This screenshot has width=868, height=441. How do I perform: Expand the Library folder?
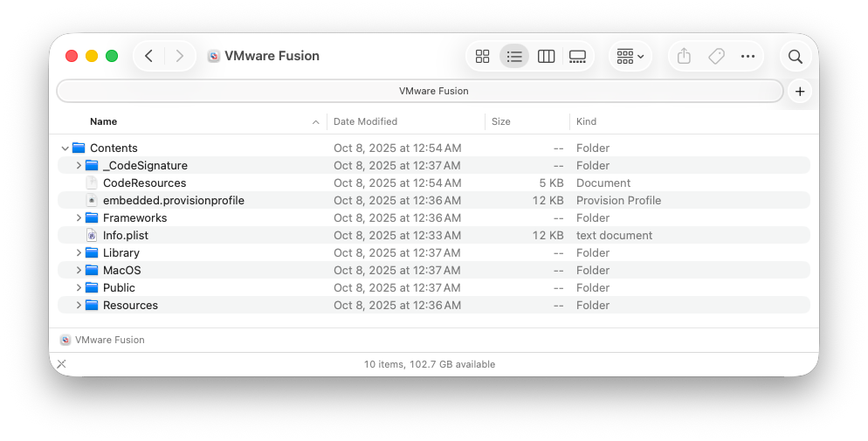click(79, 253)
